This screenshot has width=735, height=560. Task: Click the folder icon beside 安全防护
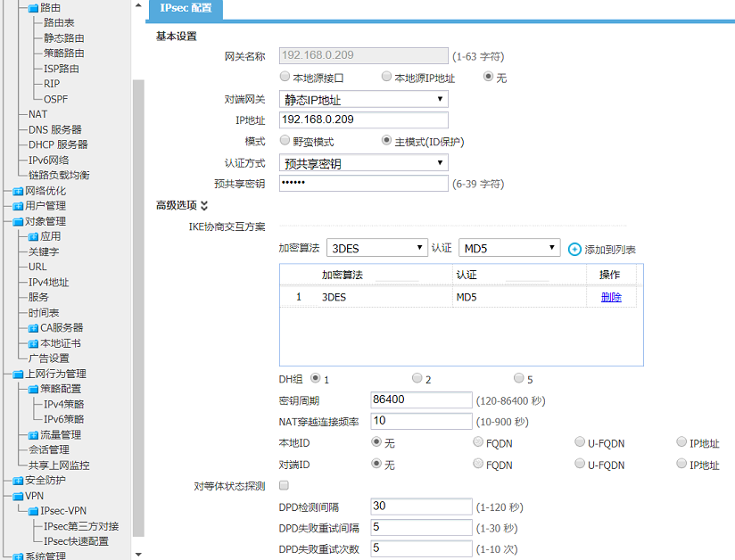(18, 481)
